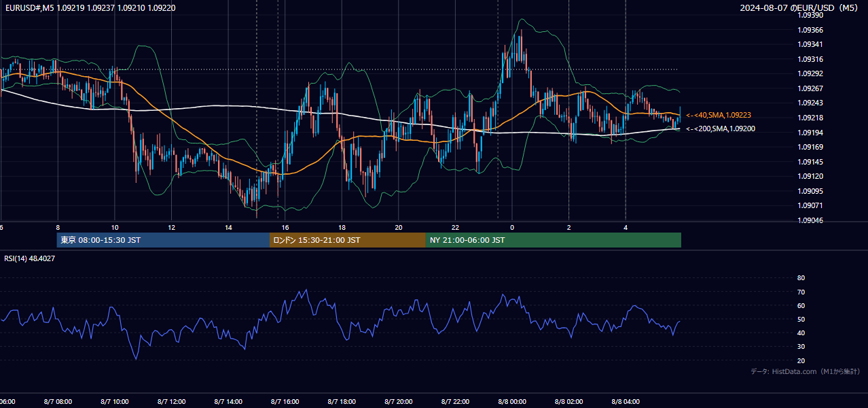Click hour label 18 under price chart
This screenshot has width=868, height=408.
(x=342, y=227)
